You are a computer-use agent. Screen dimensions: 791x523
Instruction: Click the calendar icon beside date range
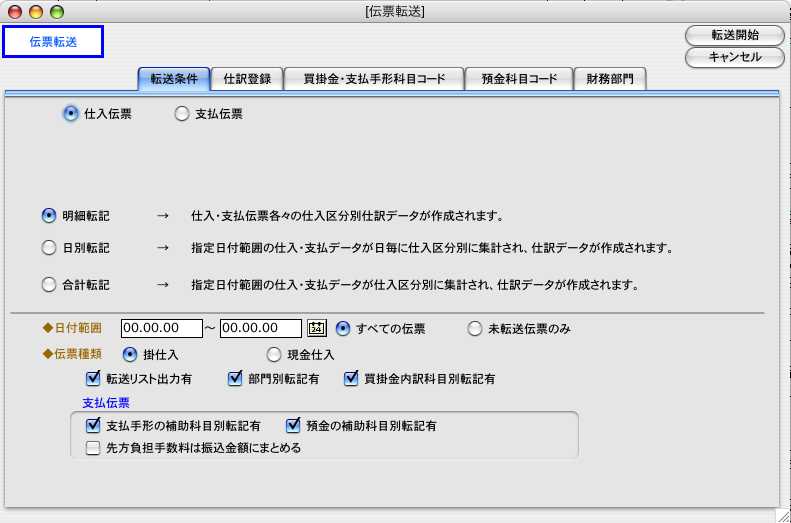317,328
